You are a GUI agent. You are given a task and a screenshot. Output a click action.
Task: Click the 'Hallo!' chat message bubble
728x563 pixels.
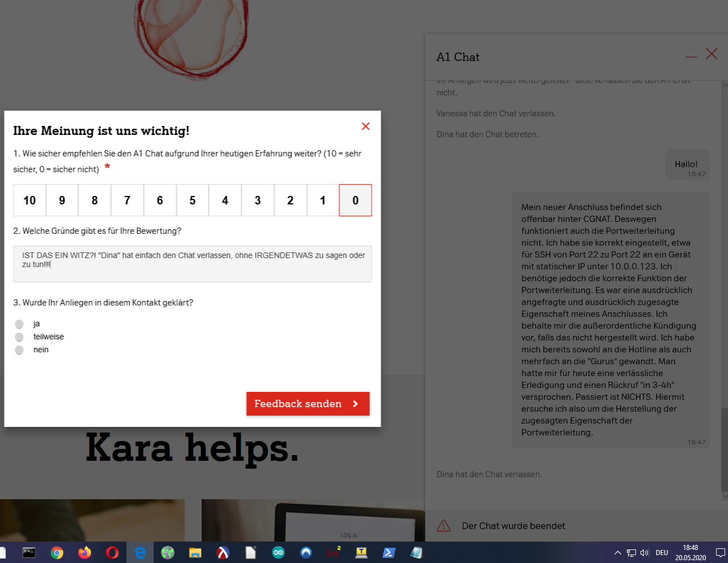[687, 165]
